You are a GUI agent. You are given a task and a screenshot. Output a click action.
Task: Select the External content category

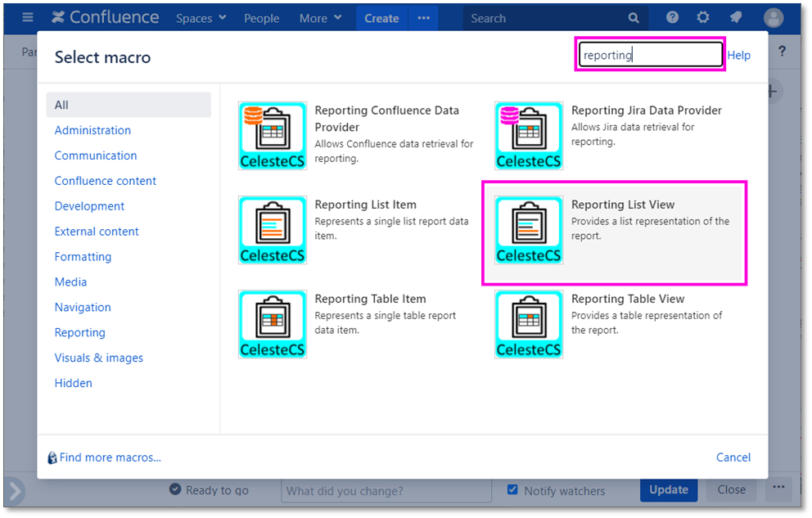(x=97, y=232)
